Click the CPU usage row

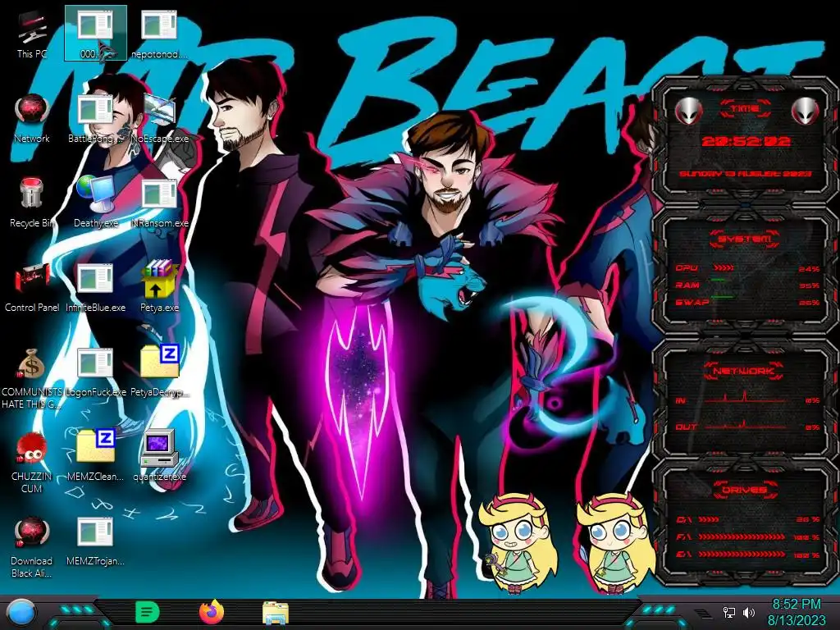click(747, 268)
